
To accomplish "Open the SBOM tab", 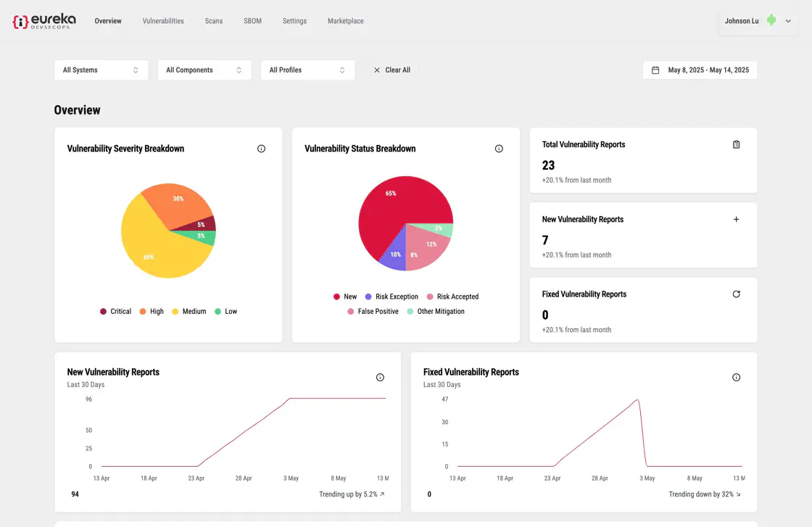I will [252, 21].
